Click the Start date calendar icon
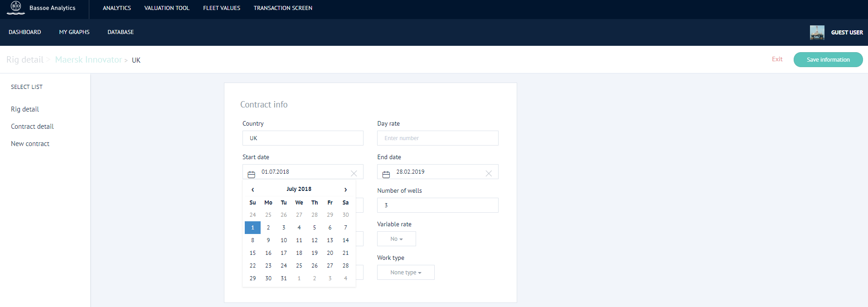The width and height of the screenshot is (868, 307). click(x=251, y=174)
